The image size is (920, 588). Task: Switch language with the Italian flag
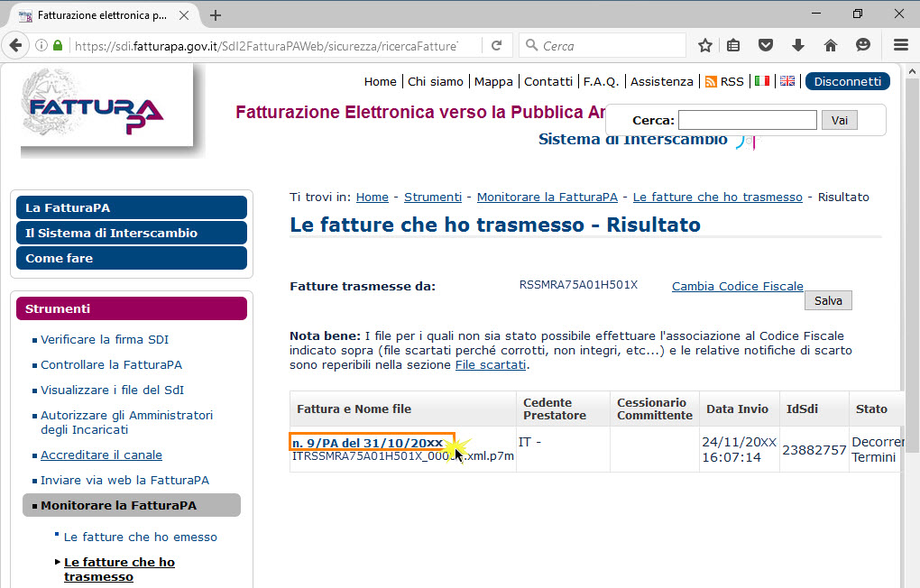[761, 81]
